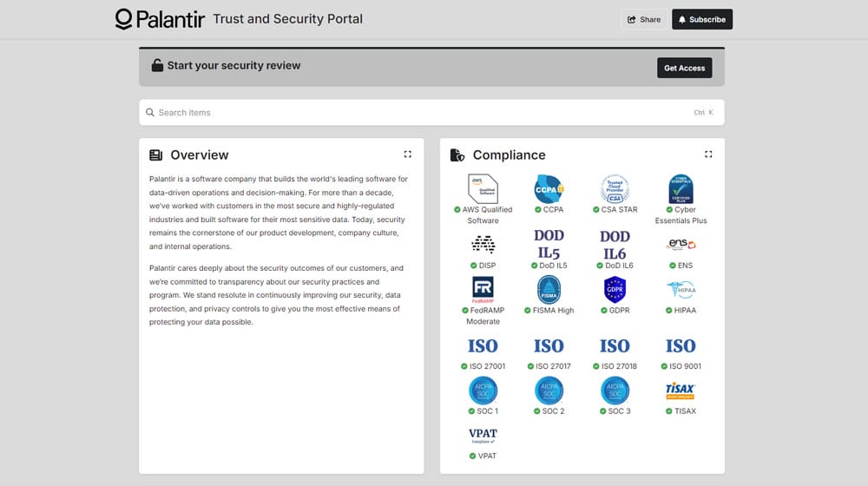Click the Share button
868x486 pixels.
[x=644, y=19]
